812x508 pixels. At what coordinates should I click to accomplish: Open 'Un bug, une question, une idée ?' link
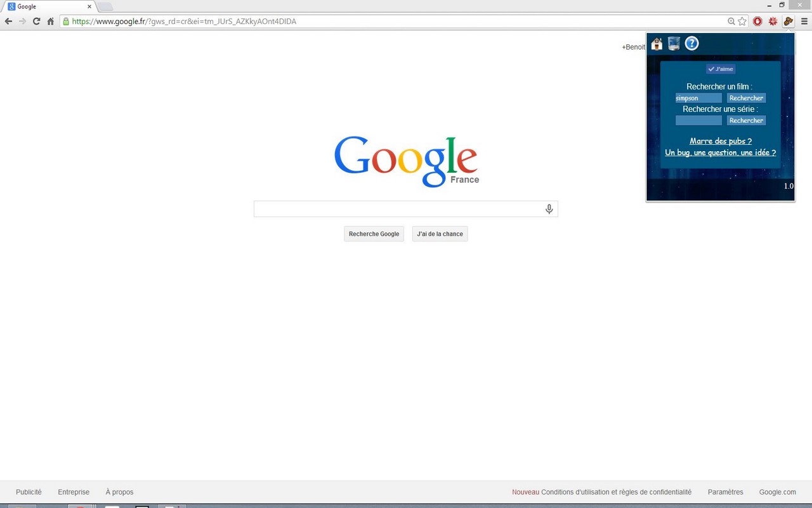[x=721, y=152]
